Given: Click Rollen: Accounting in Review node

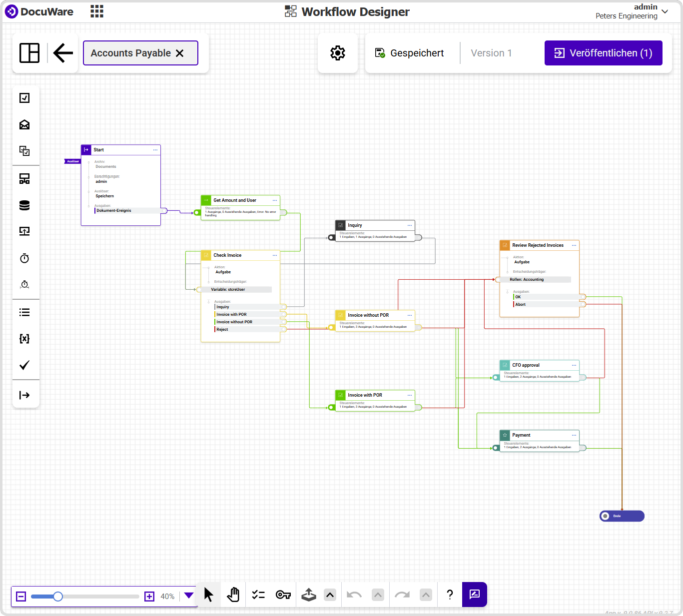Looking at the screenshot, I should tap(537, 279).
